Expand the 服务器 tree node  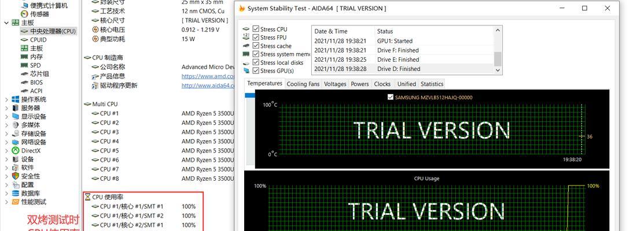point(6,108)
